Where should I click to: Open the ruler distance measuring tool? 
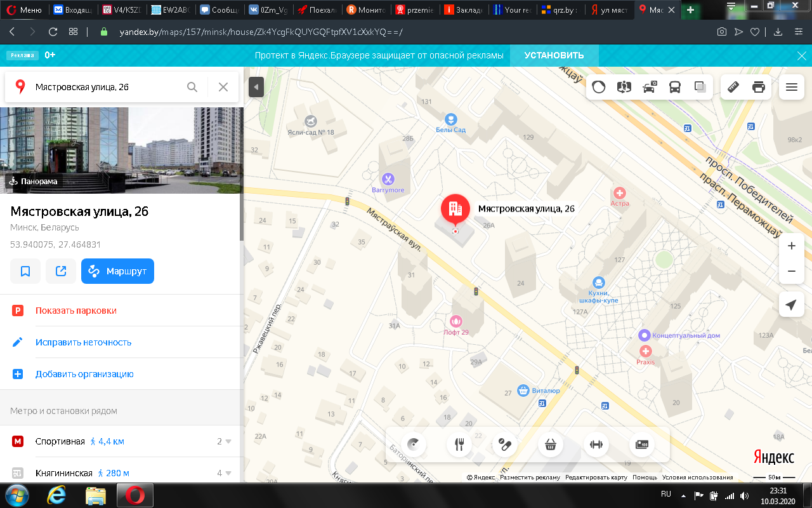(x=733, y=87)
